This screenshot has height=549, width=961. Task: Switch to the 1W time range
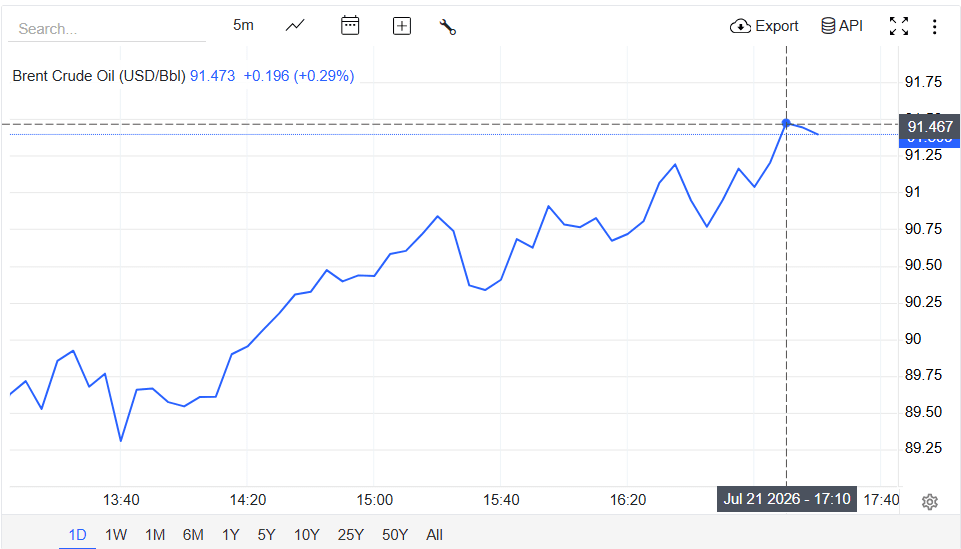116,535
